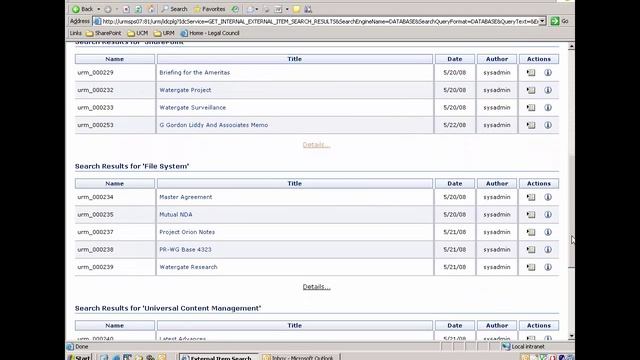Show info for Mutual NDA
Viewport: 640px width, 360px height.
tap(548, 215)
